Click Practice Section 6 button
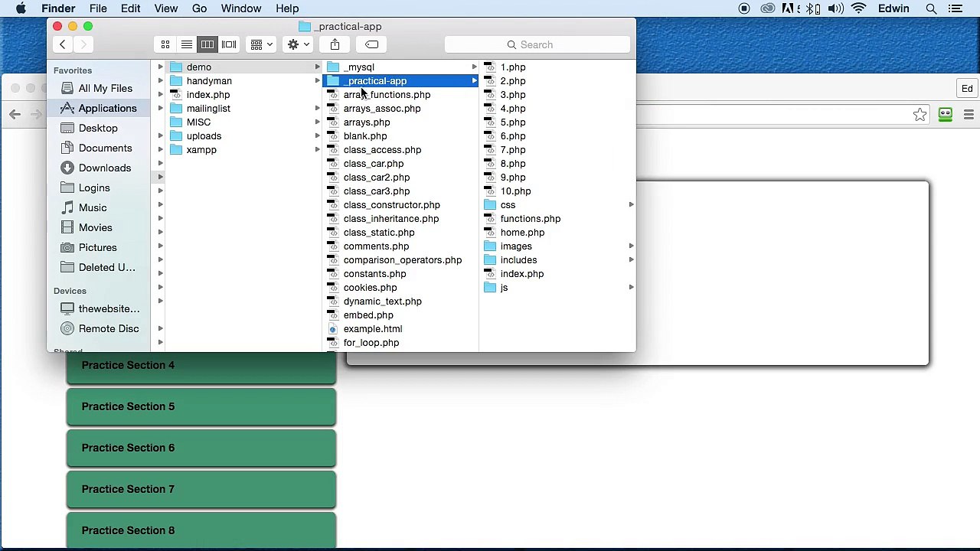980x551 pixels. pos(201,448)
